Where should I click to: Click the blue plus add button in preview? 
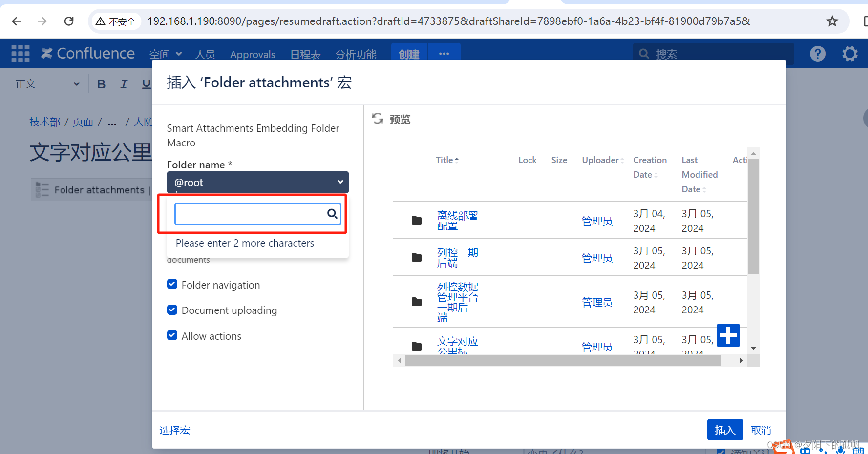728,335
